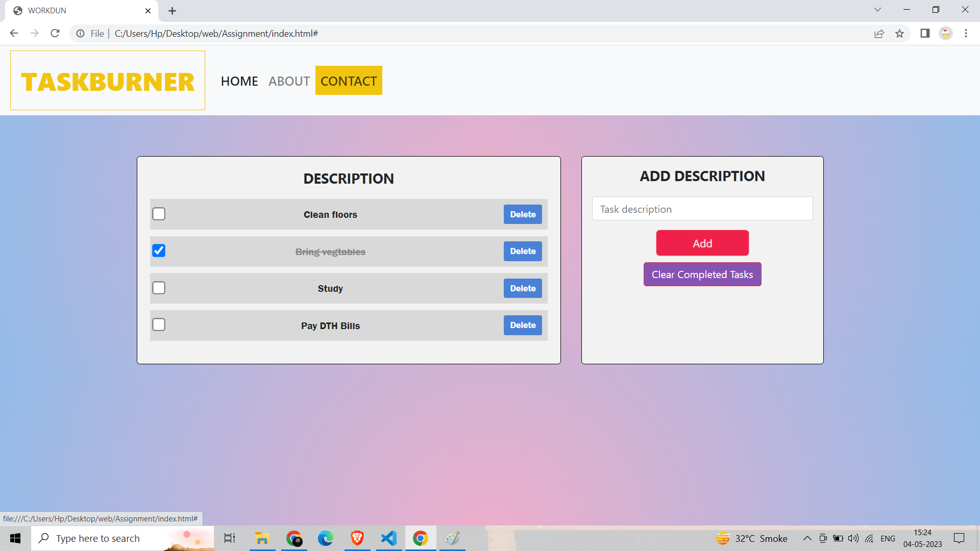Open the HOME nav link
This screenshot has width=980, height=551.
(x=239, y=81)
